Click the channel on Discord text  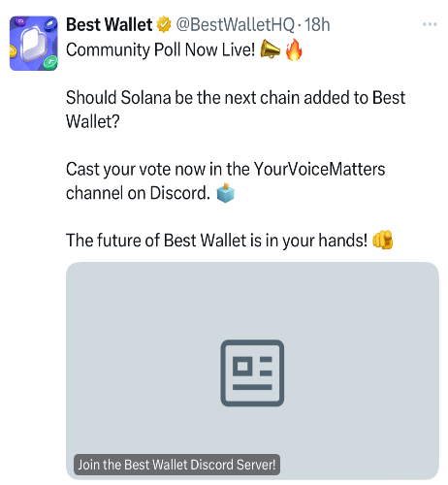(138, 193)
